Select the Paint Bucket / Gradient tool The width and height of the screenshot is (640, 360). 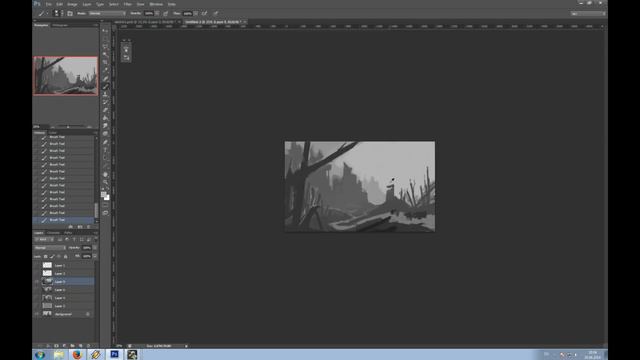[x=105, y=118]
